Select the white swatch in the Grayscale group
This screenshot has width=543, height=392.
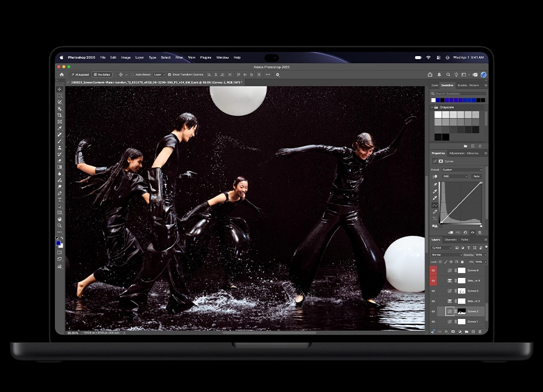(x=438, y=115)
